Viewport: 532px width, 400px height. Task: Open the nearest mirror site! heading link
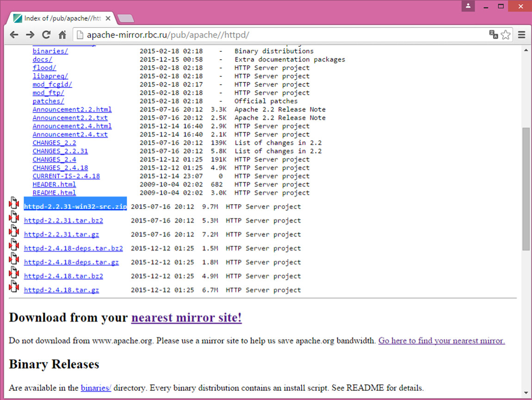186,318
